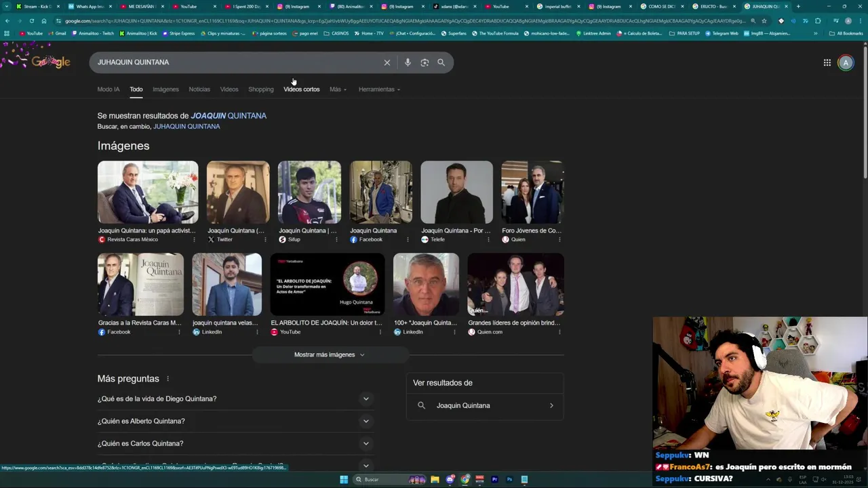Open Photoshop from the taskbar
This screenshot has height=488, width=868.
[x=509, y=479]
